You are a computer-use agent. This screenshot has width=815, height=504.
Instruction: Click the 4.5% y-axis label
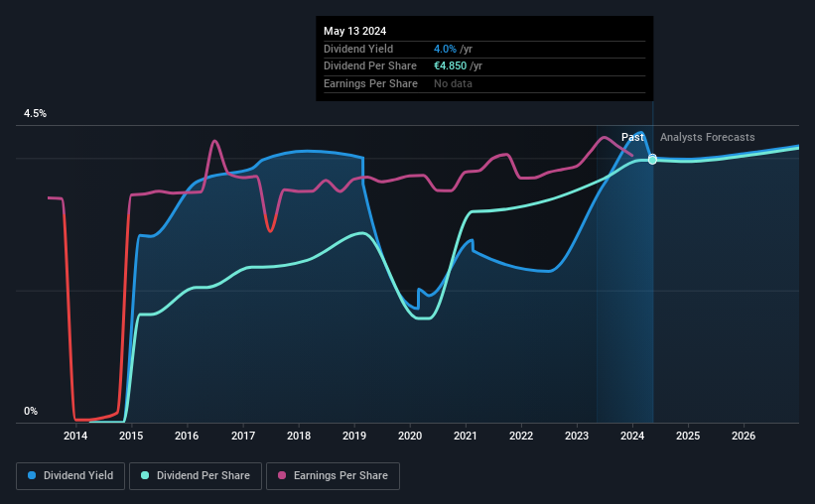click(35, 114)
